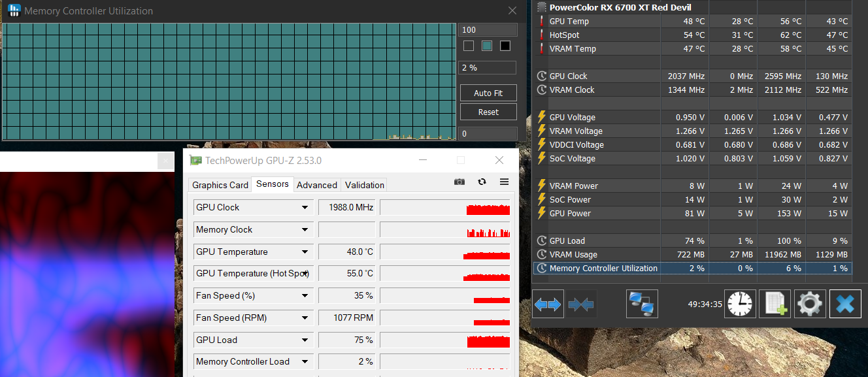Click the device icon beside PowerColor RX 6700 XT
Screen dimensions: 868x377
point(541,7)
